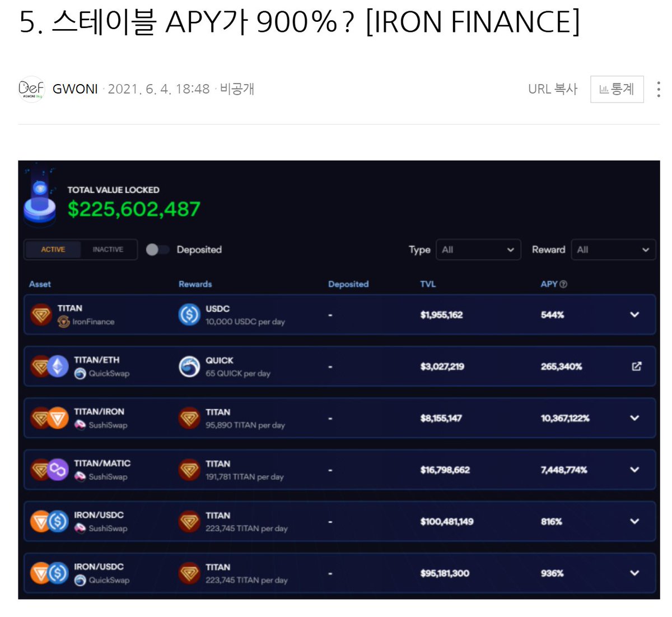The image size is (672, 617).
Task: Click the TITAN asset icon in the first row
Action: point(40,314)
